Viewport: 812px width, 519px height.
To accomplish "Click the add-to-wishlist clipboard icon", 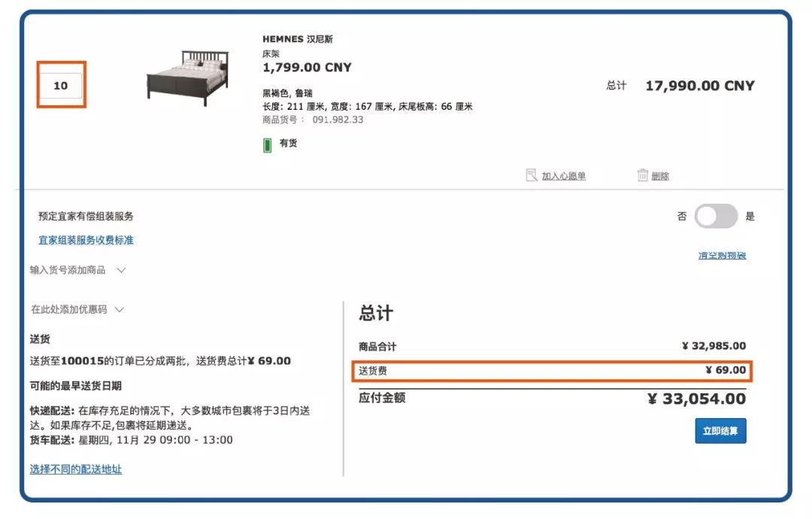I will click(x=529, y=175).
